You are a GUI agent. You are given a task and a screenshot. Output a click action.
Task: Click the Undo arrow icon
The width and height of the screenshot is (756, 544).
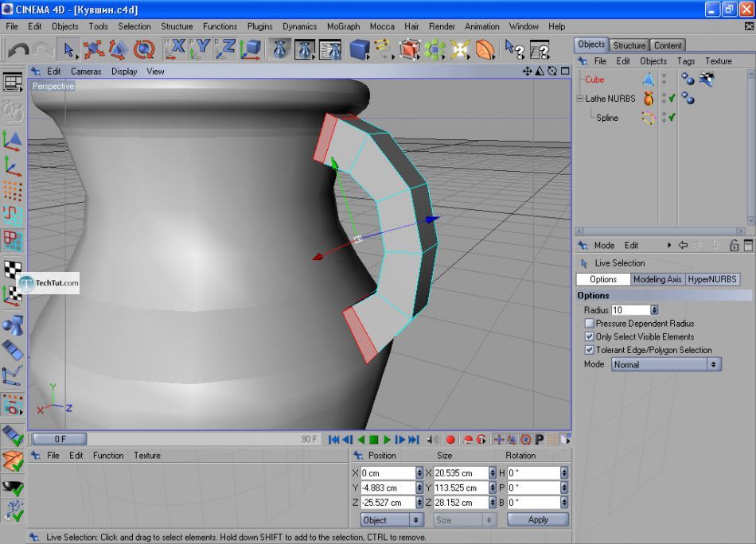point(18,50)
